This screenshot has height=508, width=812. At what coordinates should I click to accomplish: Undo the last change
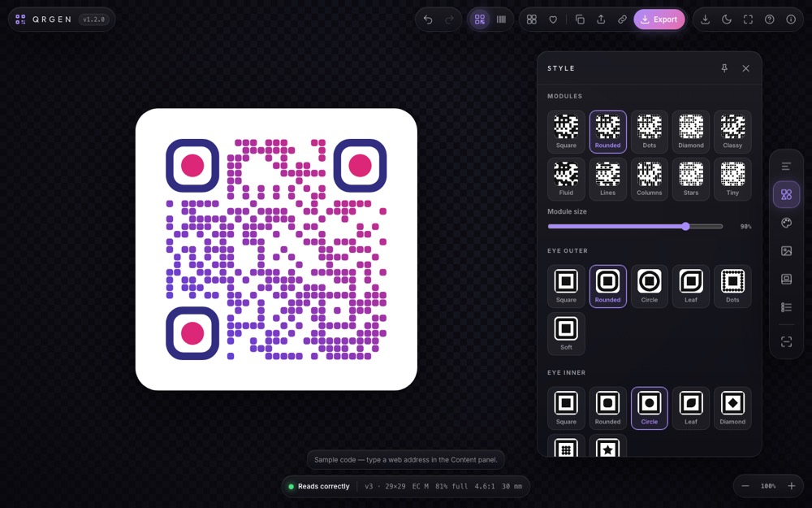[x=428, y=20]
